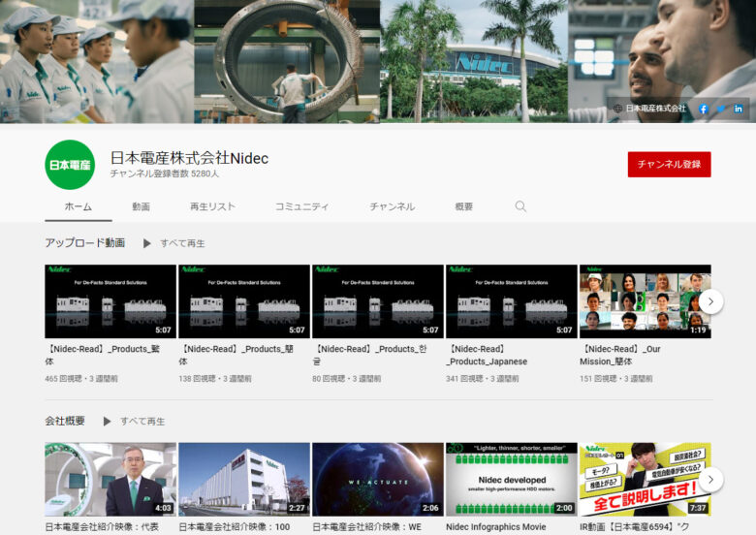The height and width of the screenshot is (535, 756).
Task: Play the Nidec developed infographic thumbnail
Action: click(x=511, y=480)
